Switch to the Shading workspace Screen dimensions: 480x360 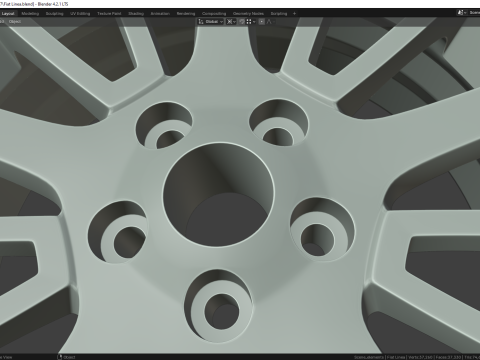[136, 14]
